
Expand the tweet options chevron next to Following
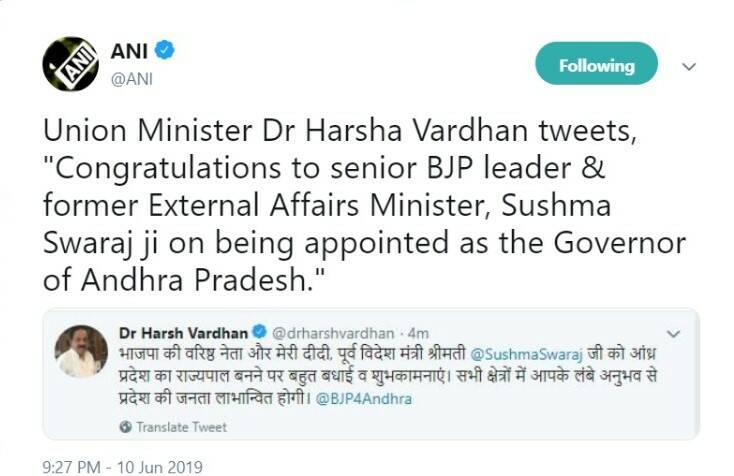click(688, 66)
